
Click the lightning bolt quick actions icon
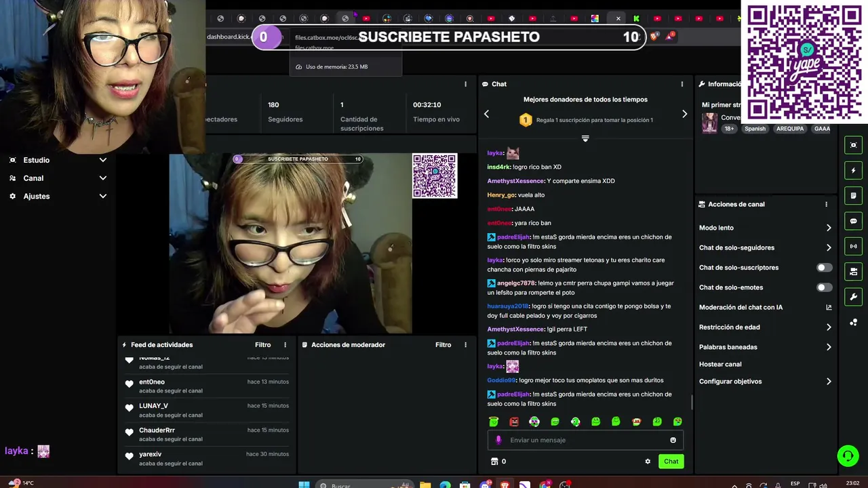(854, 170)
